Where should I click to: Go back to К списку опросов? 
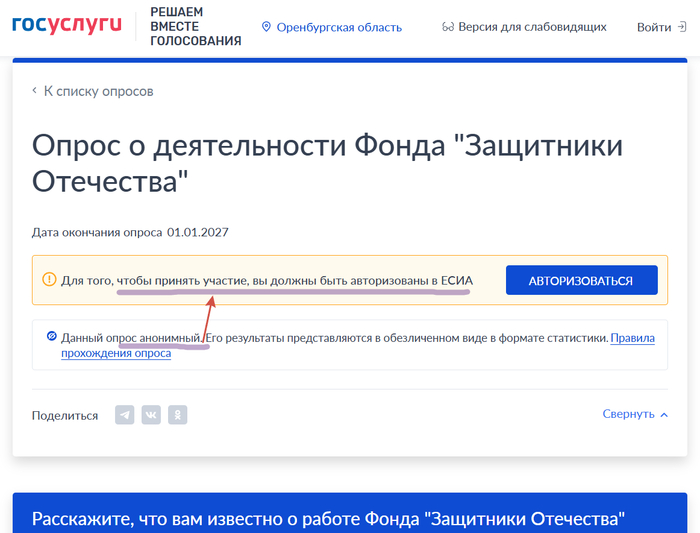(x=98, y=91)
